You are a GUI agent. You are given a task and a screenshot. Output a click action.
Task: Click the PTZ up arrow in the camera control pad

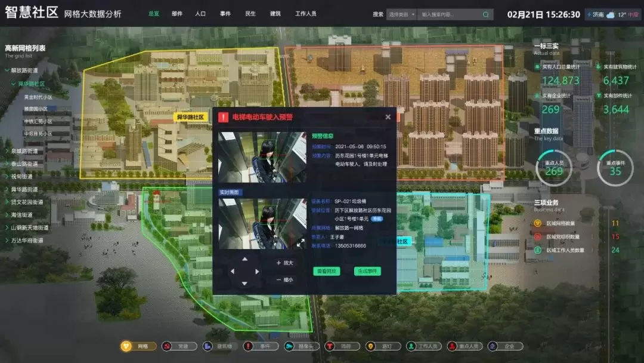pos(244,260)
